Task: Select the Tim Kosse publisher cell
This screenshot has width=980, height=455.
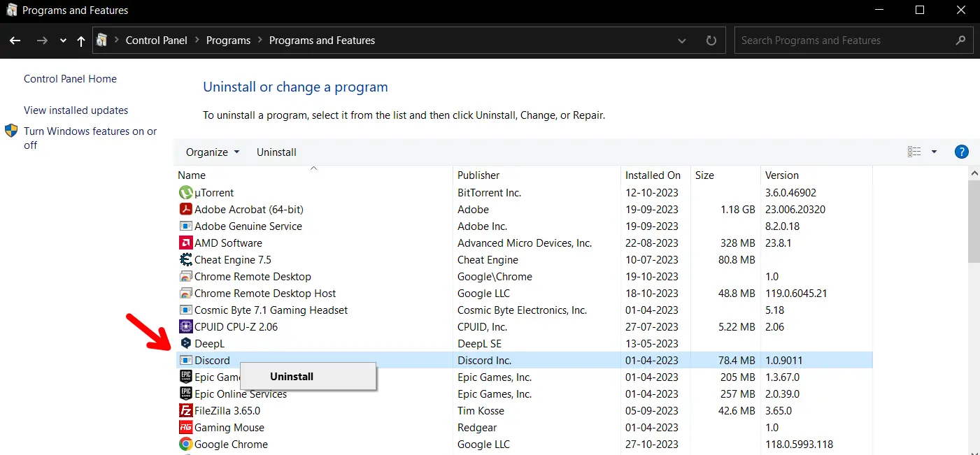Action: [x=481, y=411]
